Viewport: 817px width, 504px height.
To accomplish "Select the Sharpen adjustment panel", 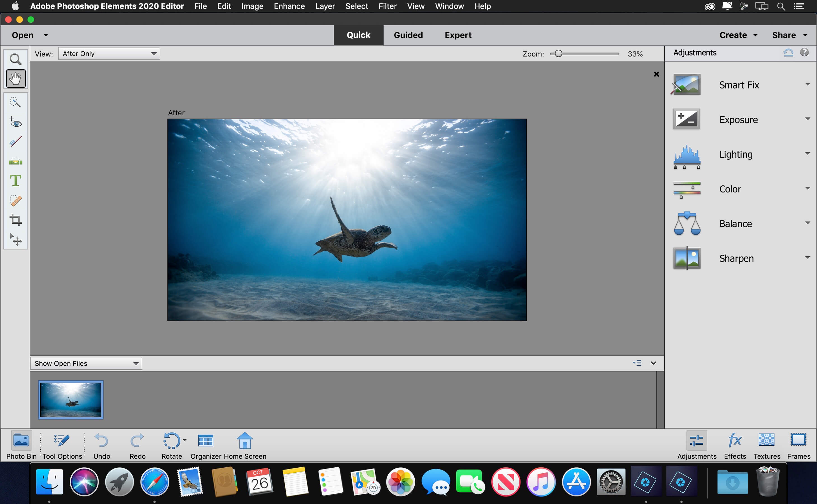I will pyautogui.click(x=737, y=258).
